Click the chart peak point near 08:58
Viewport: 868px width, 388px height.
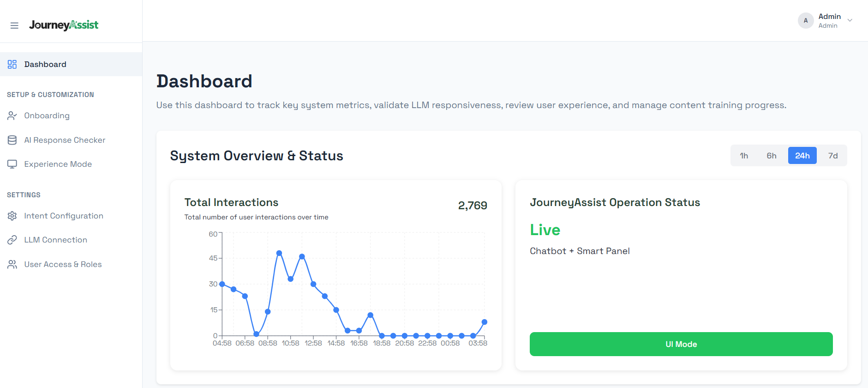pos(279,253)
